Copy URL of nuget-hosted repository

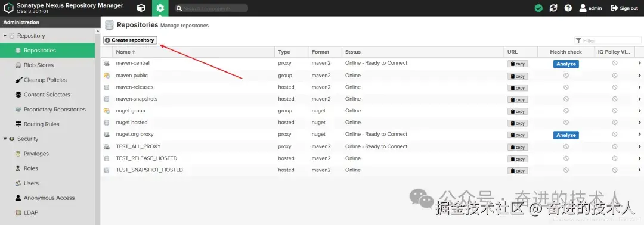518,123
